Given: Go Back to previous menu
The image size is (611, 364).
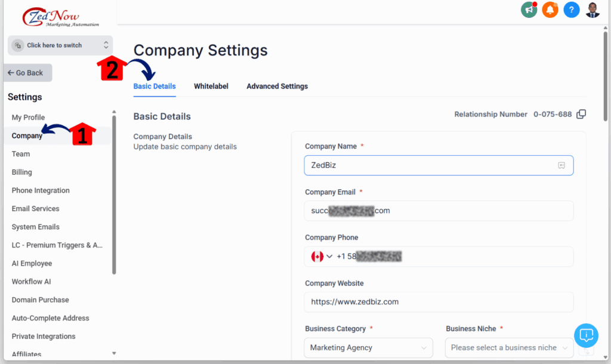Looking at the screenshot, I should click(x=27, y=73).
